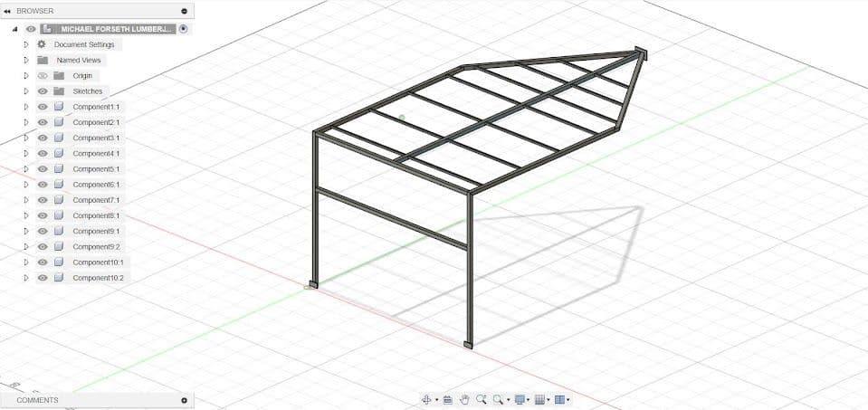Click the Comments panel expand round button
The height and width of the screenshot is (410, 868).
click(185, 400)
